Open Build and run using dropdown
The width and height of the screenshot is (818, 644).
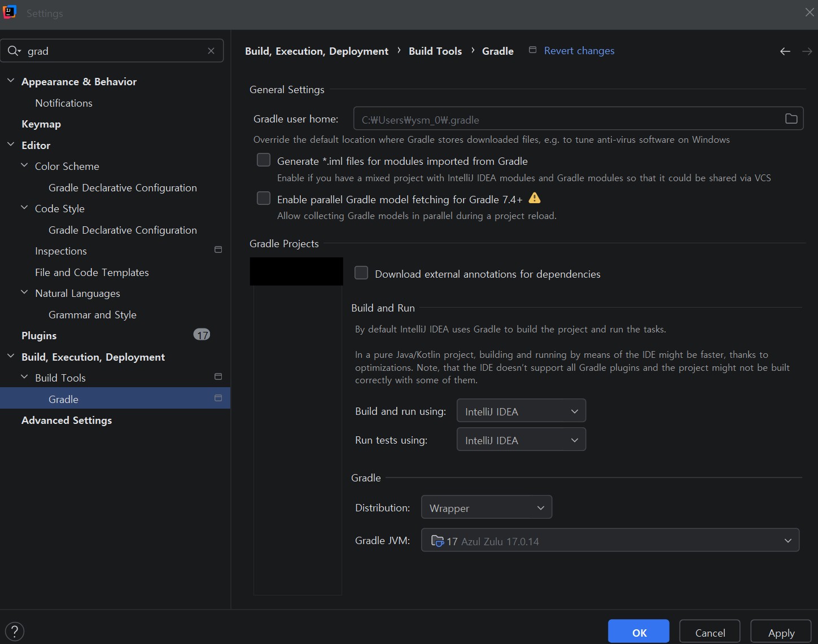point(521,411)
